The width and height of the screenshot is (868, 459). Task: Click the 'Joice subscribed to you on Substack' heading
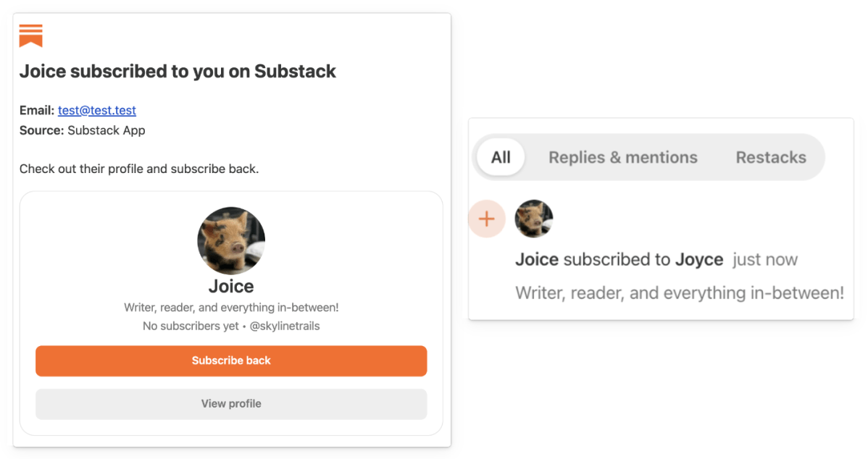[178, 71]
